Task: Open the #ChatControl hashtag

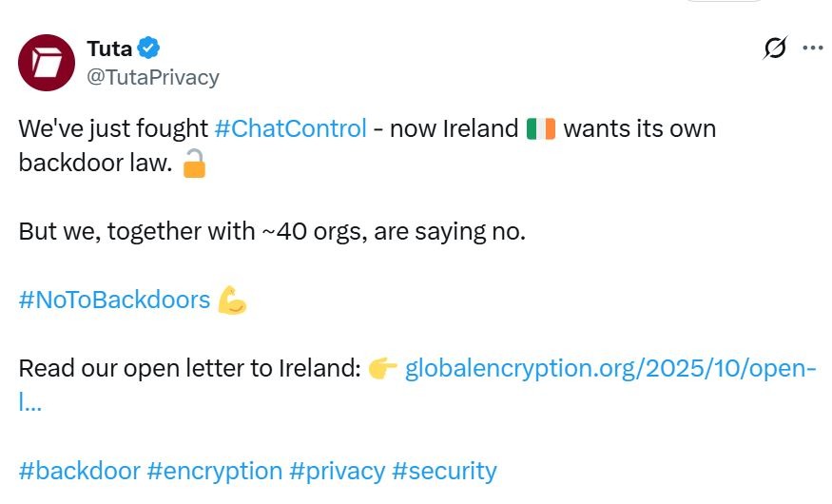Action: pos(290,128)
